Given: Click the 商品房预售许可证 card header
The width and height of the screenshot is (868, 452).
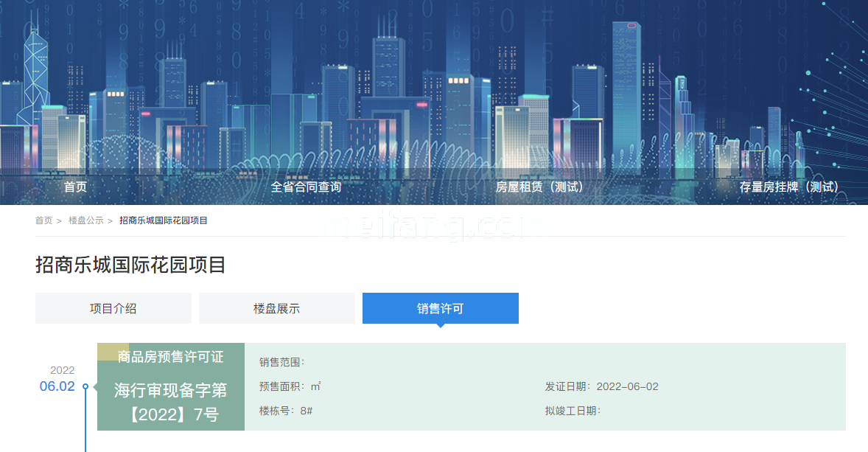Looking at the screenshot, I should 171,357.
